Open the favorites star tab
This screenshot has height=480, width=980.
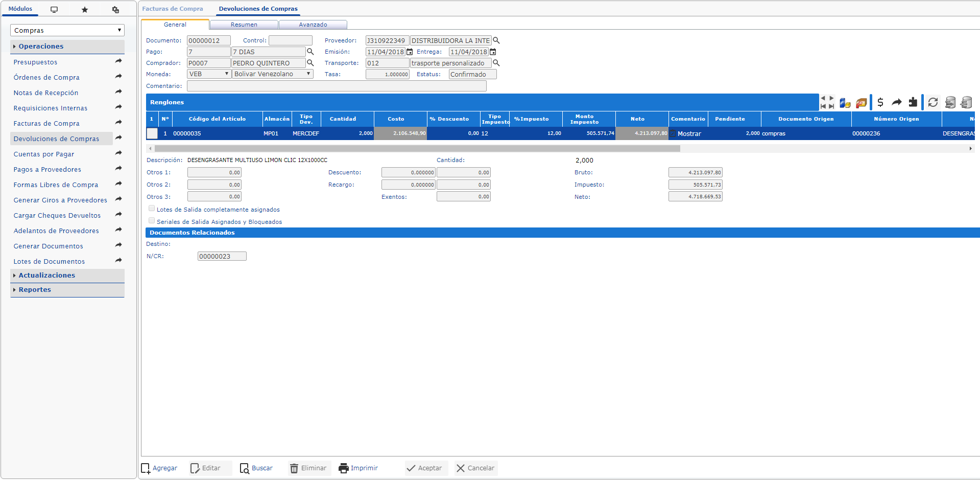pos(85,9)
